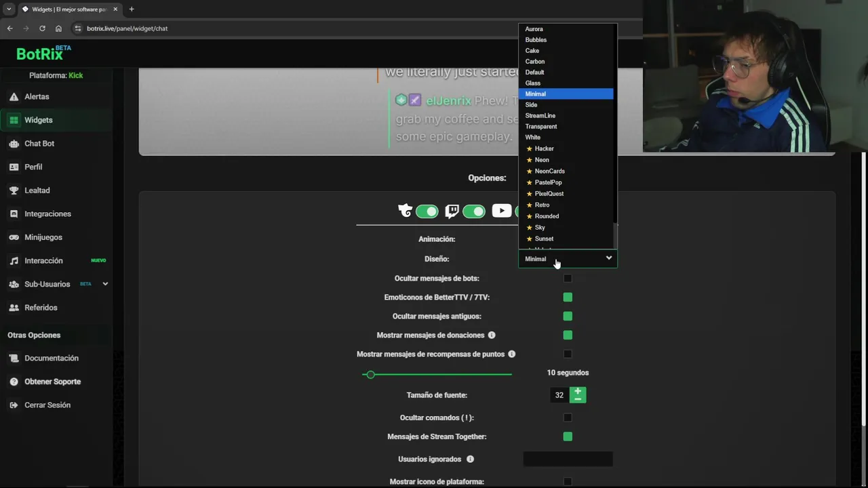This screenshot has height=488, width=868.
Task: Open Referidos users icon
Action: tap(14, 308)
